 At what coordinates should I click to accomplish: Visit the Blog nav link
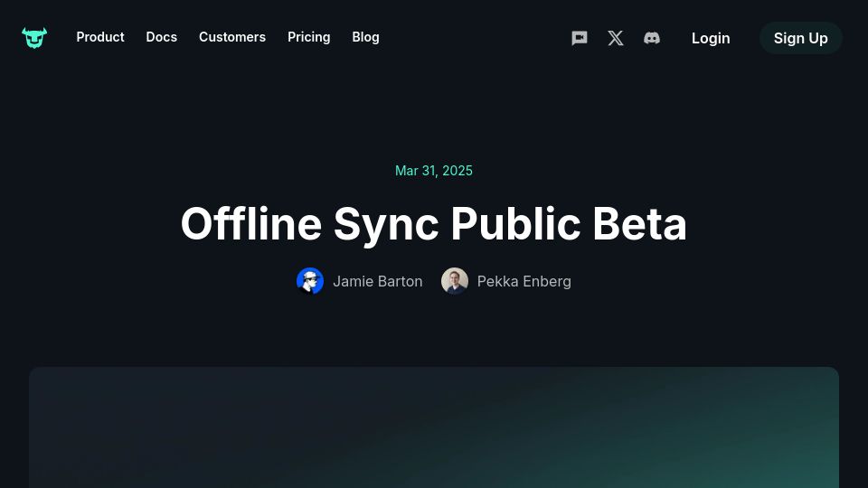tap(366, 37)
